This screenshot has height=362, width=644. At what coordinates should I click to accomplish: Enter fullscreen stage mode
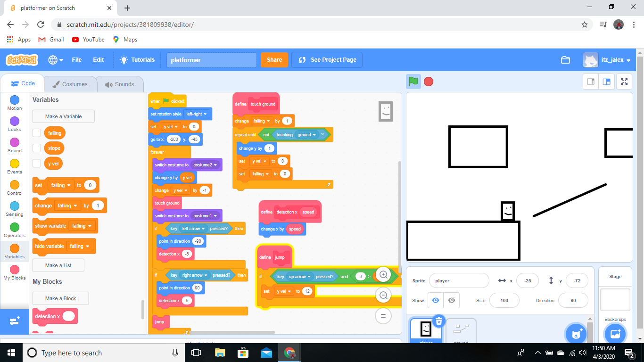tap(624, 81)
